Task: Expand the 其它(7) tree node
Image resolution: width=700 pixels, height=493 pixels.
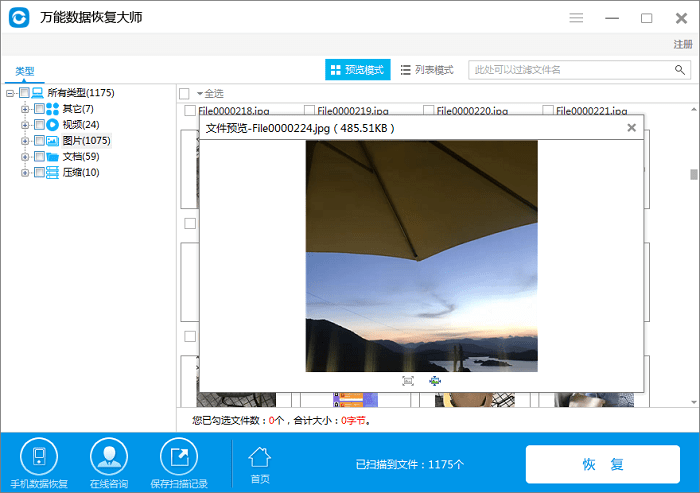Action: (x=25, y=109)
